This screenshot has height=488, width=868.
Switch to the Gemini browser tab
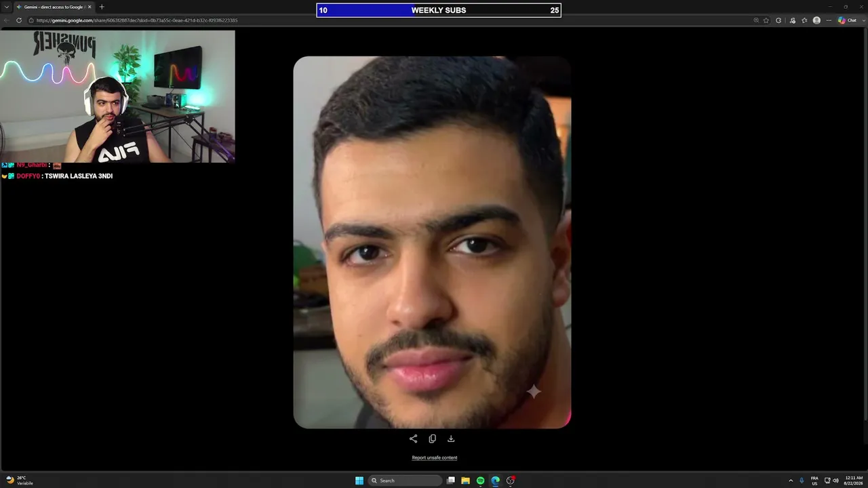point(54,7)
